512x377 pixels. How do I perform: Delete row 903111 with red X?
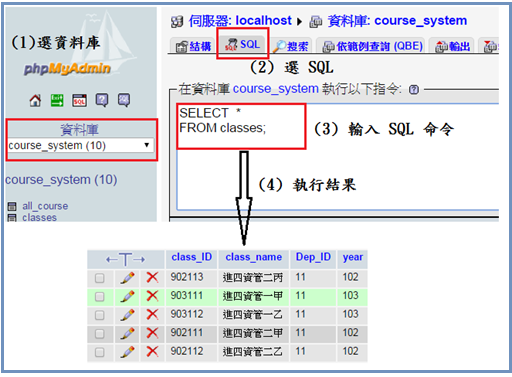tap(152, 296)
